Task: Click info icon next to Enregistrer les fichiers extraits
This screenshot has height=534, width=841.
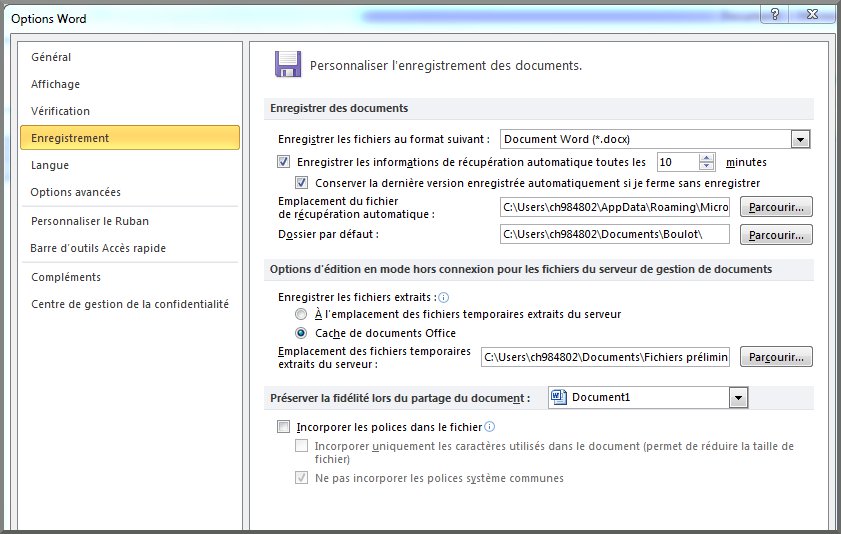Action: [444, 297]
